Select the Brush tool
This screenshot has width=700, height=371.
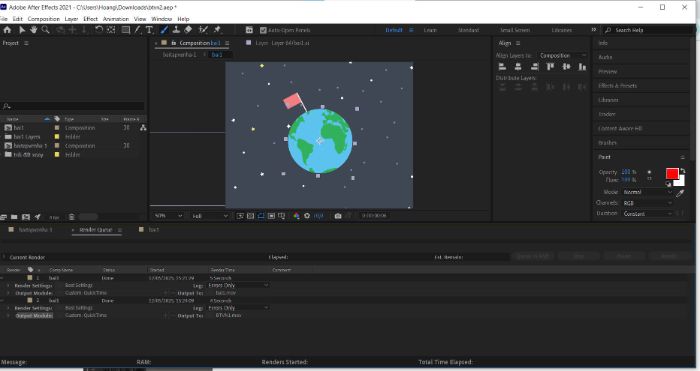(164, 30)
